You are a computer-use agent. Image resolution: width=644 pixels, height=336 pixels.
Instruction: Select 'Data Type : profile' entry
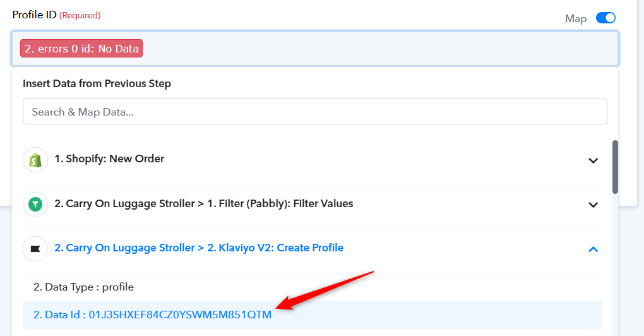pyautogui.click(x=84, y=287)
